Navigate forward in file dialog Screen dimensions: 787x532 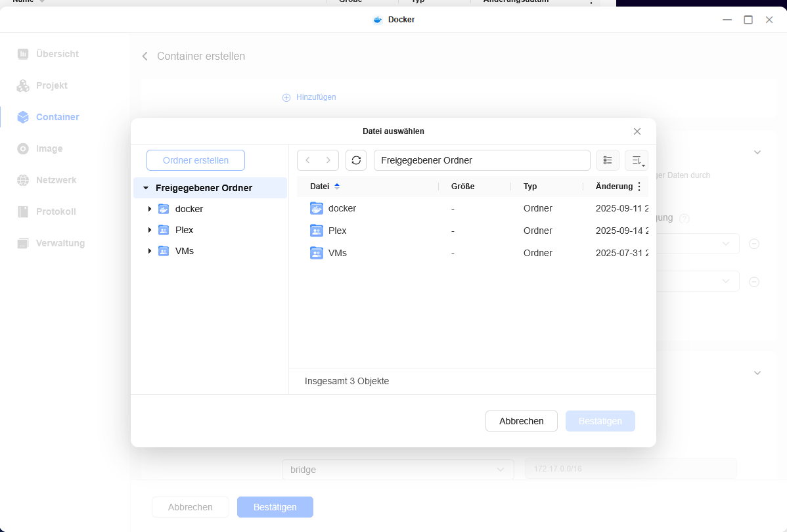(328, 161)
